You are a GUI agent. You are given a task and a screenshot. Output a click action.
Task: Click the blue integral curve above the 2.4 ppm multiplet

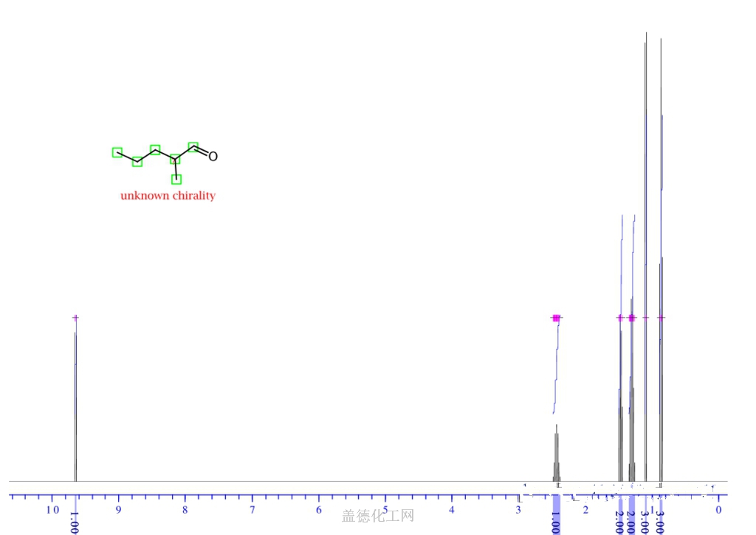(x=557, y=362)
